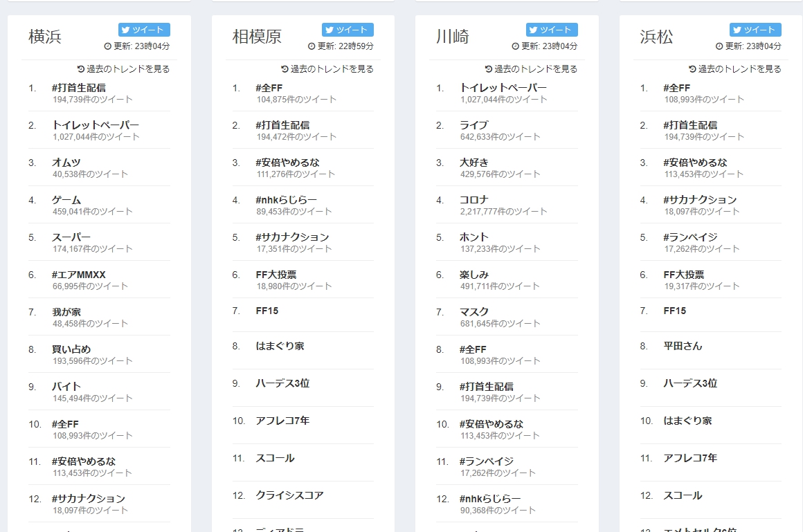This screenshot has width=803, height=532.
Task: Open #nhkらじらー trend ranked 4 in 相模原
Action: point(287,200)
